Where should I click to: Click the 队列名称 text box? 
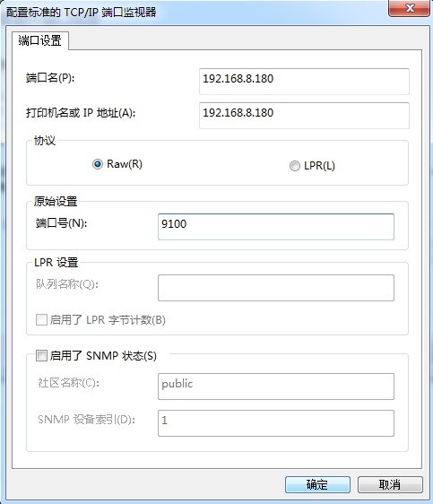276,288
